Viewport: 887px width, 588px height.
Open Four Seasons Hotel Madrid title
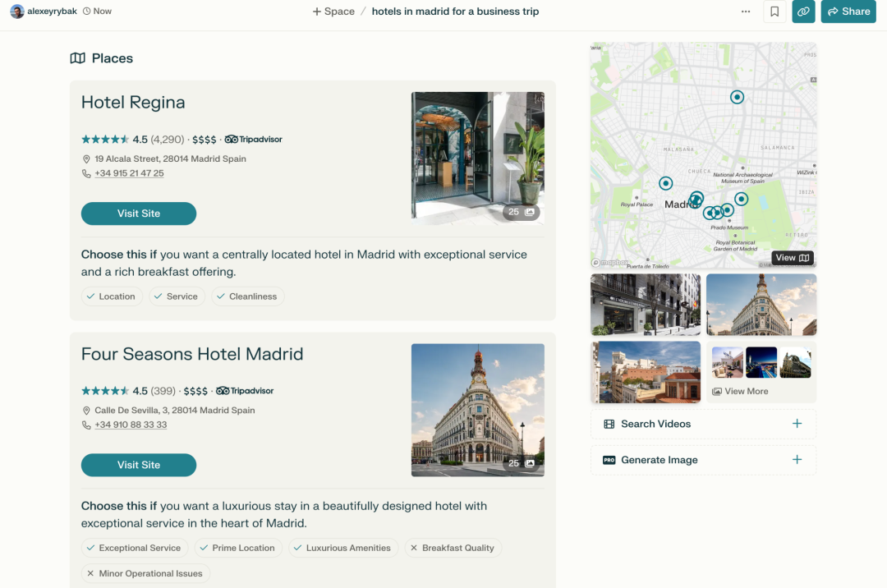click(191, 354)
